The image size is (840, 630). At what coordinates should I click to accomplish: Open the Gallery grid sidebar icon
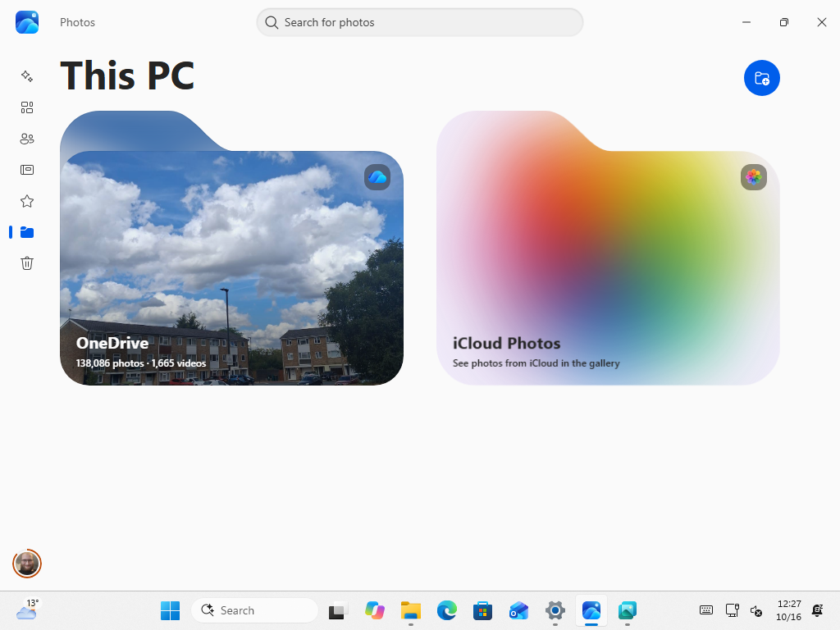(x=27, y=107)
